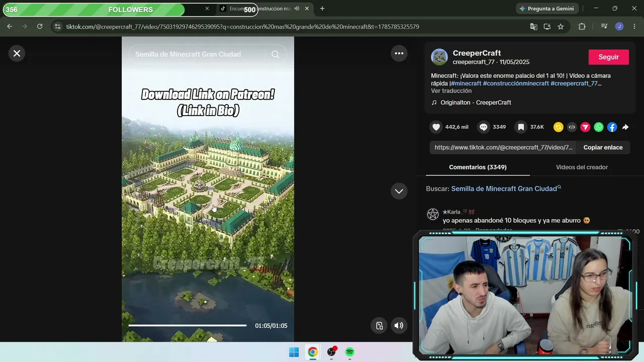Viewport: 644px width, 362px height.
Task: Click Ver traducción under the description
Action: click(451, 91)
